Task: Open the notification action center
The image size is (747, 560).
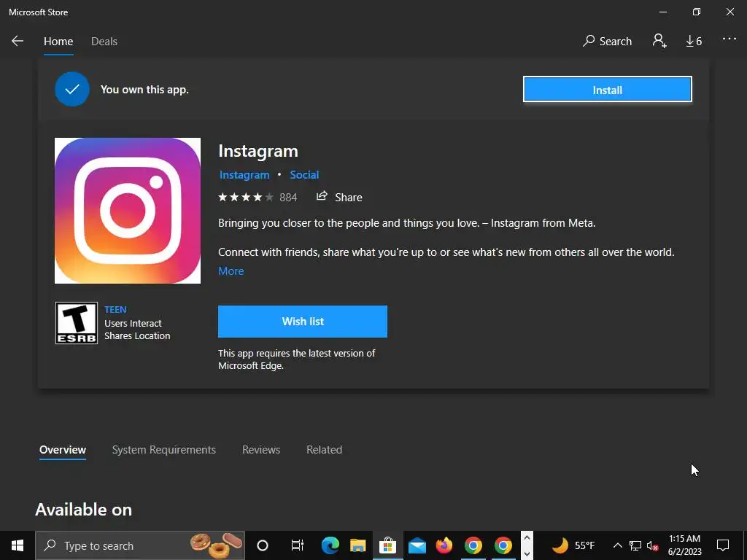Action: (723, 545)
